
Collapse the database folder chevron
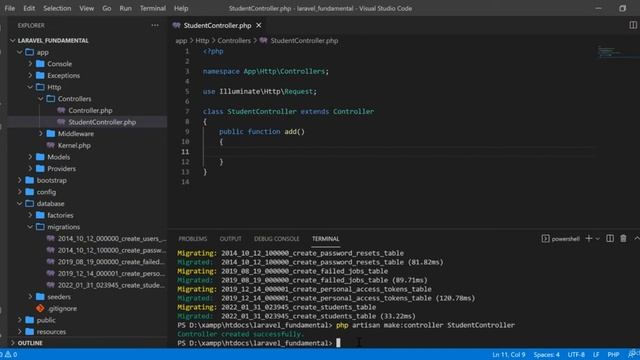click(20, 203)
